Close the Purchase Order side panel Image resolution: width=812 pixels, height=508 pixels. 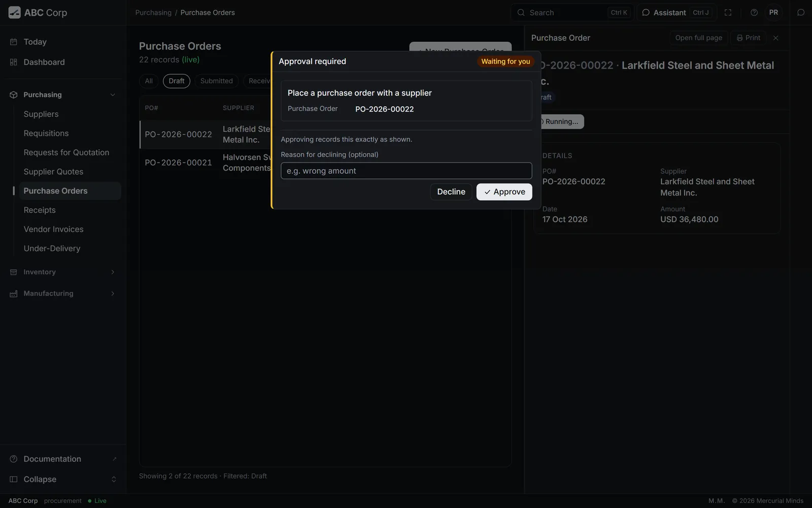pyautogui.click(x=775, y=38)
